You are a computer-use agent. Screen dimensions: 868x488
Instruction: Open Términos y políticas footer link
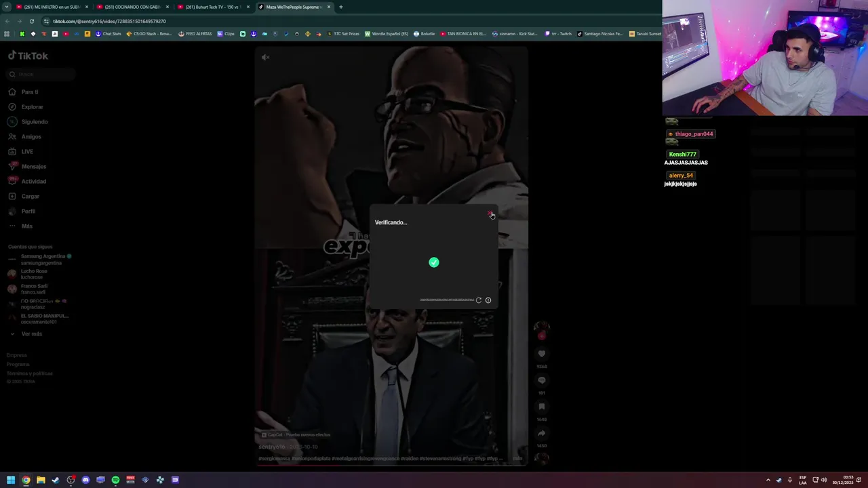29,373
